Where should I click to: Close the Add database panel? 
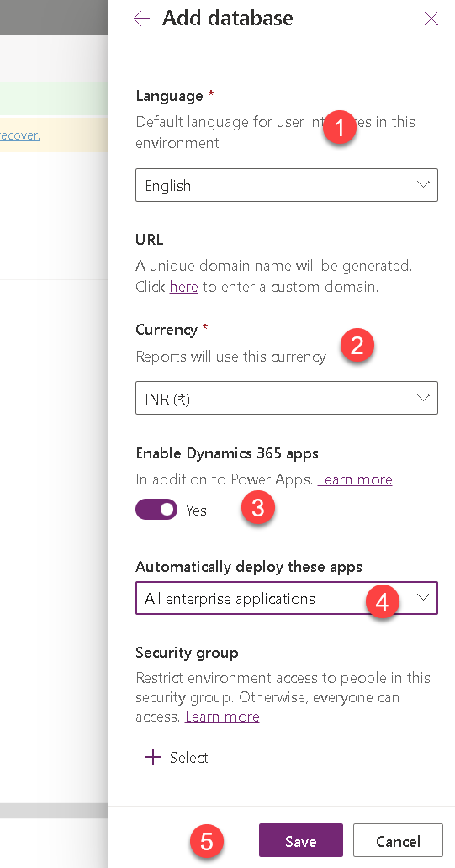pyautogui.click(x=431, y=19)
